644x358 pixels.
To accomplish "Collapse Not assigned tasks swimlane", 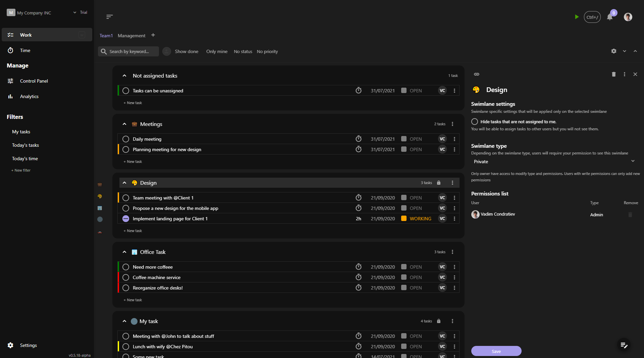I will click(124, 76).
